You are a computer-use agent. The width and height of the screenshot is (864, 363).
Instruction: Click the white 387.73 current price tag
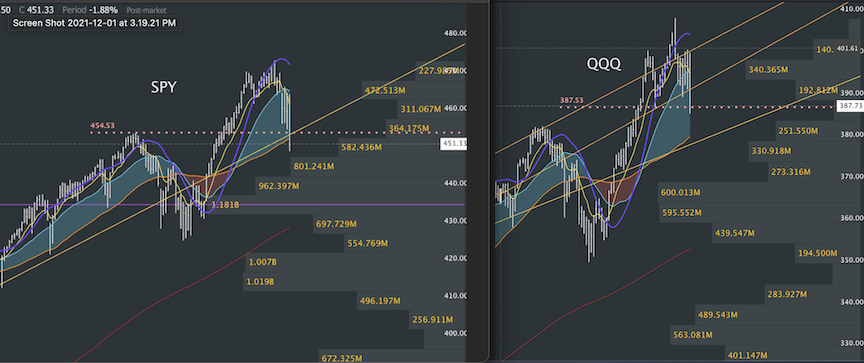tap(850, 106)
